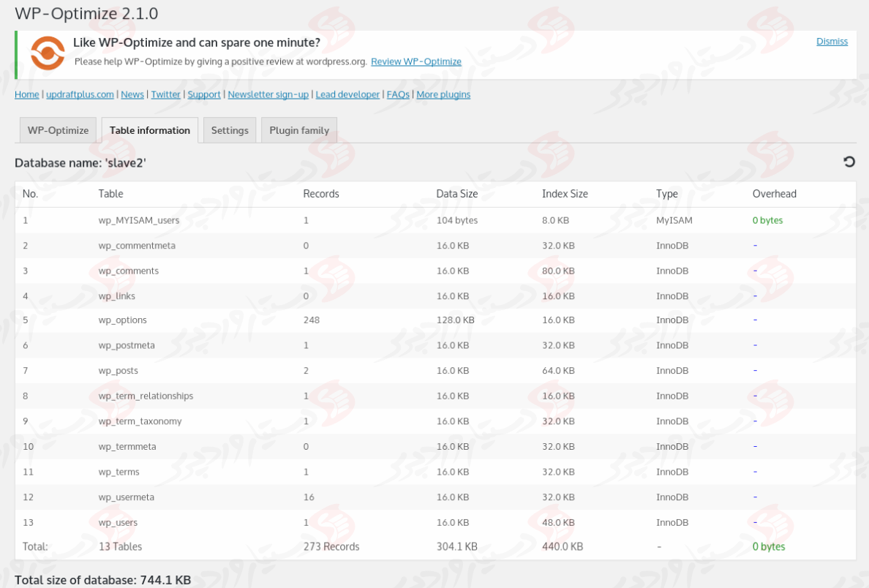The height and width of the screenshot is (588, 869).
Task: Click the Lead developer link
Action: [347, 94]
